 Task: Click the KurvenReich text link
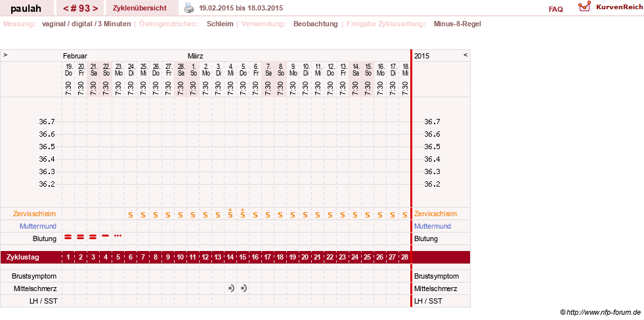(x=618, y=7)
